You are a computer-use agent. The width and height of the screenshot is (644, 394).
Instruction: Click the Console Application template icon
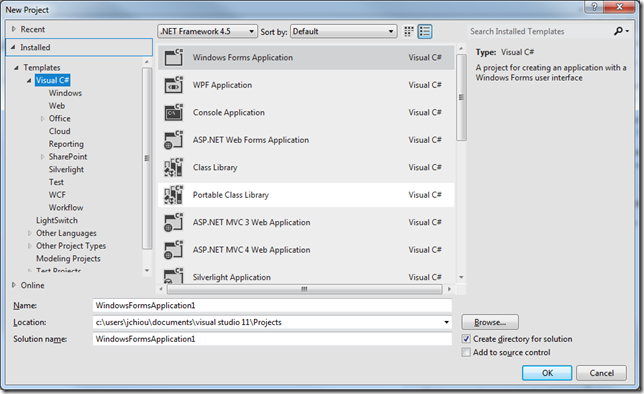coord(174,113)
